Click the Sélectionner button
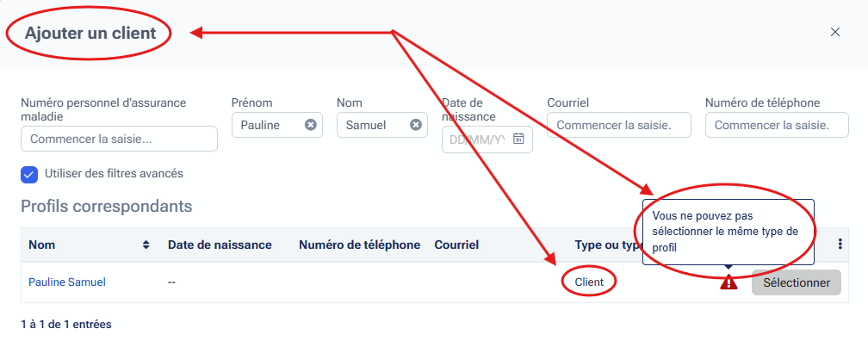 [796, 282]
